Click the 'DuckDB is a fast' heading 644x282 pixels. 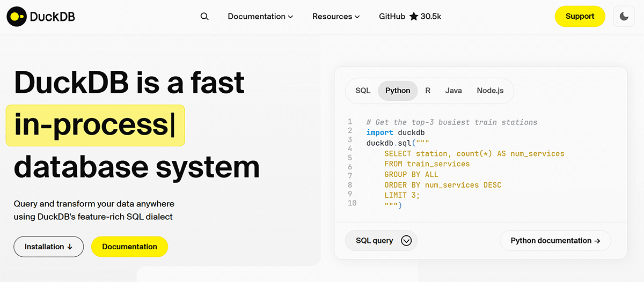tap(129, 83)
